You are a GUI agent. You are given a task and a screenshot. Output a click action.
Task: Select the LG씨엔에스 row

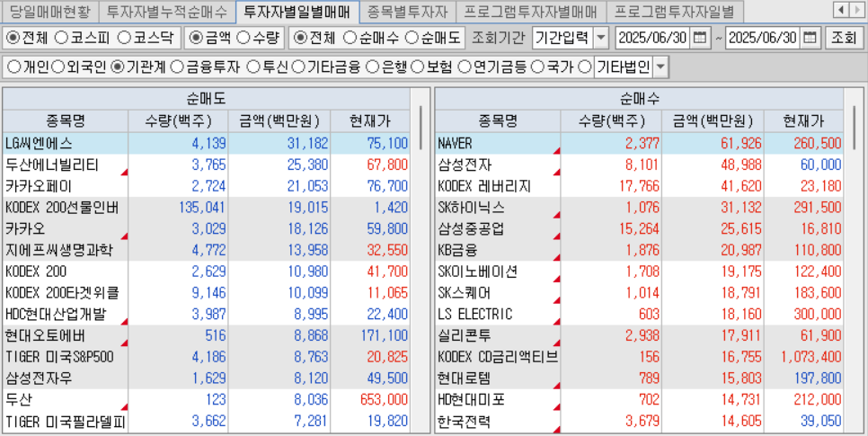[207, 144]
